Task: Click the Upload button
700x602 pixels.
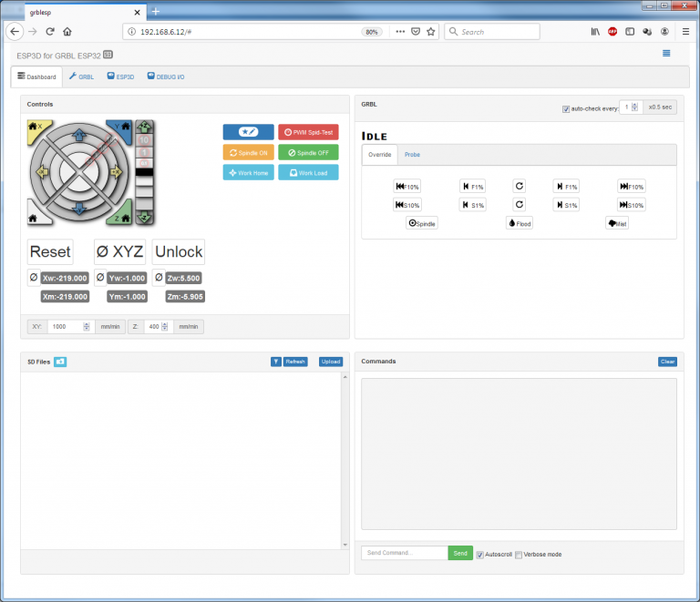Action: click(x=331, y=362)
